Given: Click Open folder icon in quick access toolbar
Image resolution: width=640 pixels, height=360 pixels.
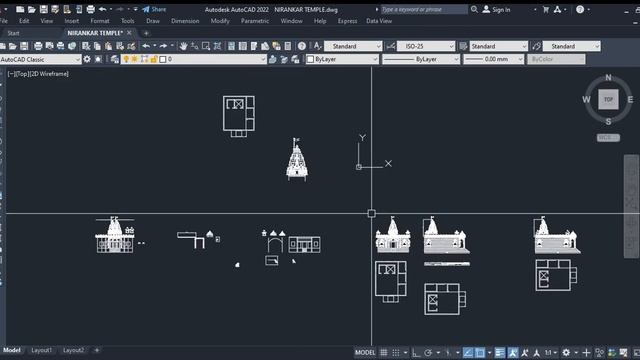Looking at the screenshot, I should point(31,9).
